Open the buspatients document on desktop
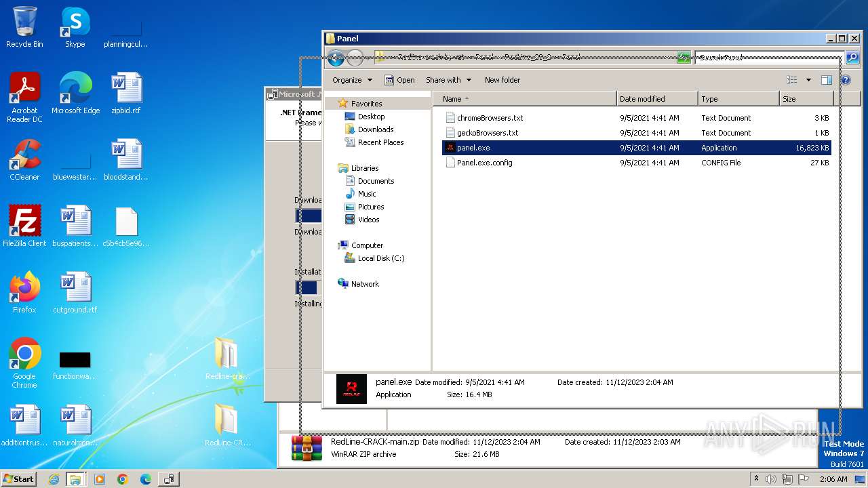The width and height of the screenshot is (868, 488). point(75,226)
